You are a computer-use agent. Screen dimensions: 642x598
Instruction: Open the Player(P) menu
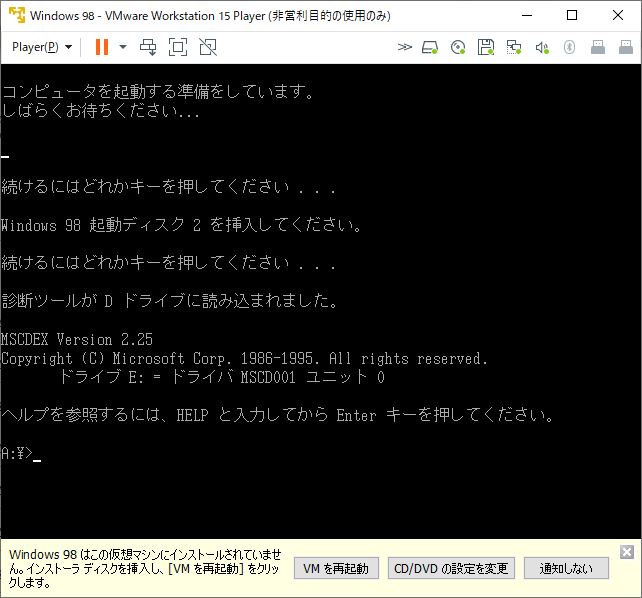pos(42,47)
